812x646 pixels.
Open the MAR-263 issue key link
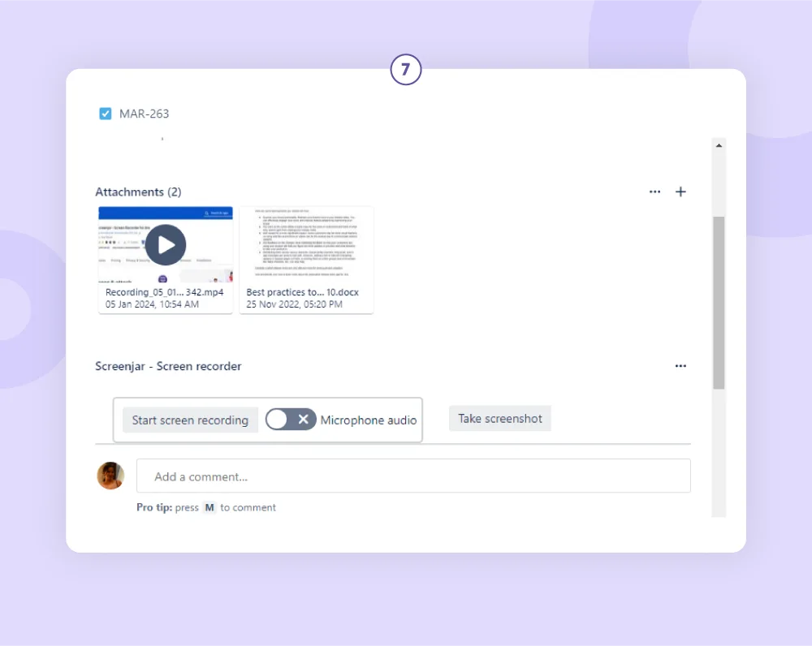coord(144,114)
